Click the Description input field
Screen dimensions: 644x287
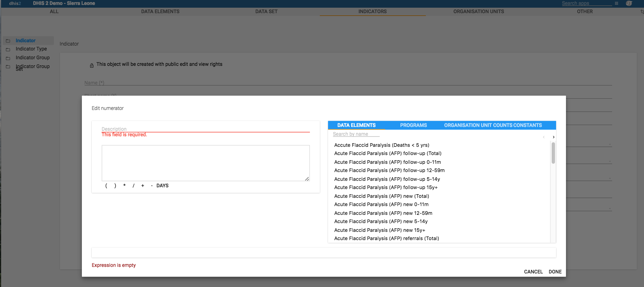206,129
